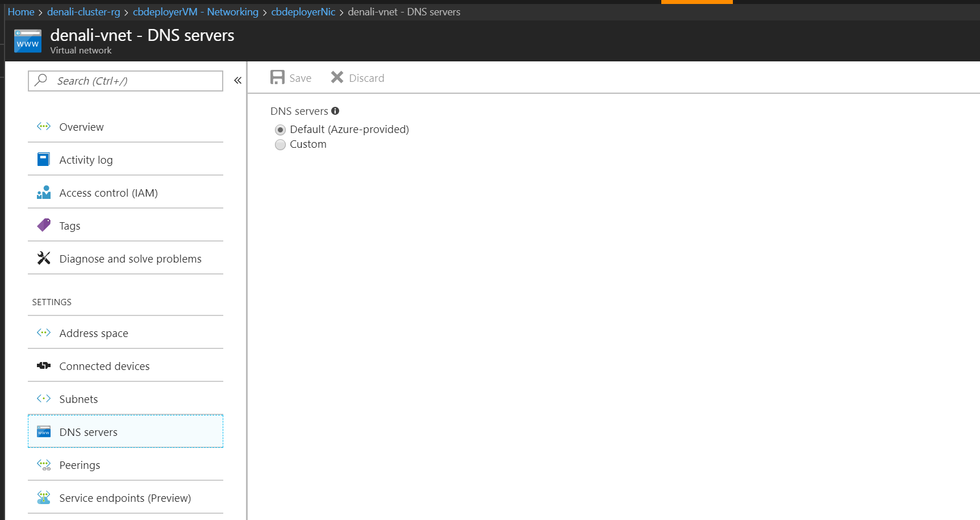Click the Save button label
The image size is (980, 520).
301,78
